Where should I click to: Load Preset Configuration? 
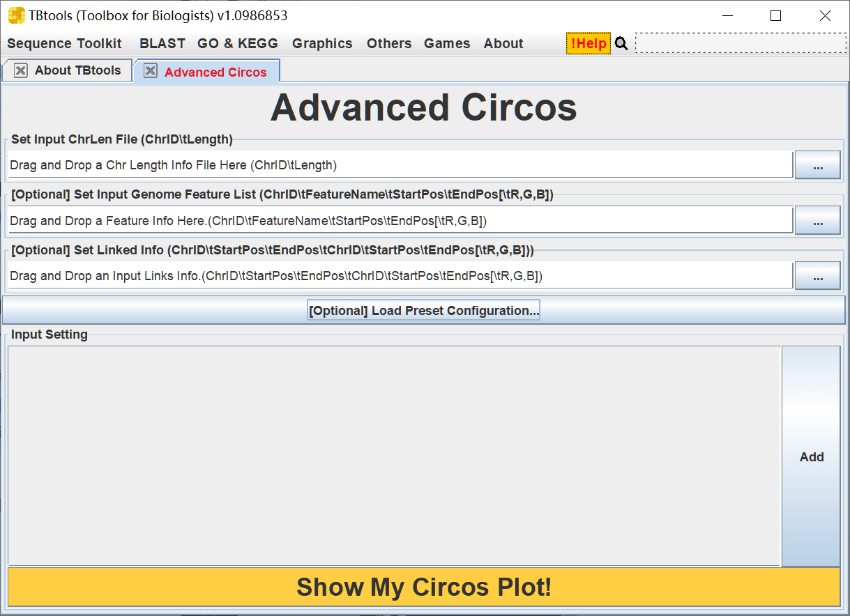tap(424, 311)
